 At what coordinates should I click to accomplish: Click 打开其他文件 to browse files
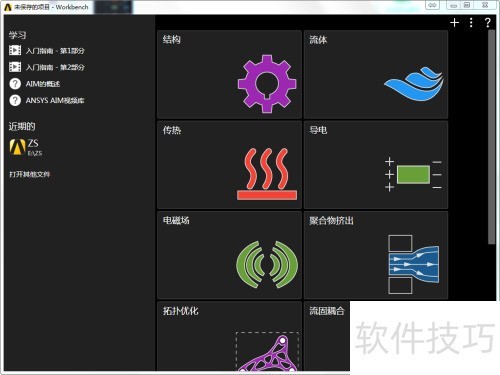pos(30,174)
